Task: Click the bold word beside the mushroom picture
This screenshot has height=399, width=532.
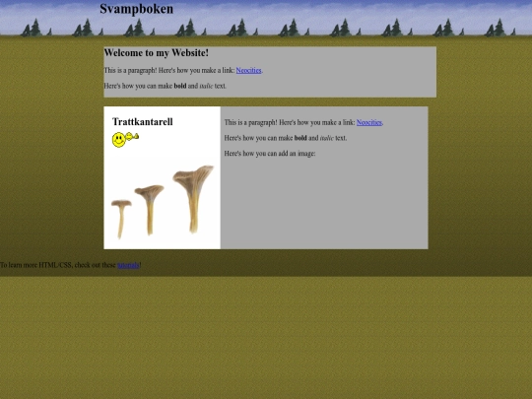Action: 300,138
